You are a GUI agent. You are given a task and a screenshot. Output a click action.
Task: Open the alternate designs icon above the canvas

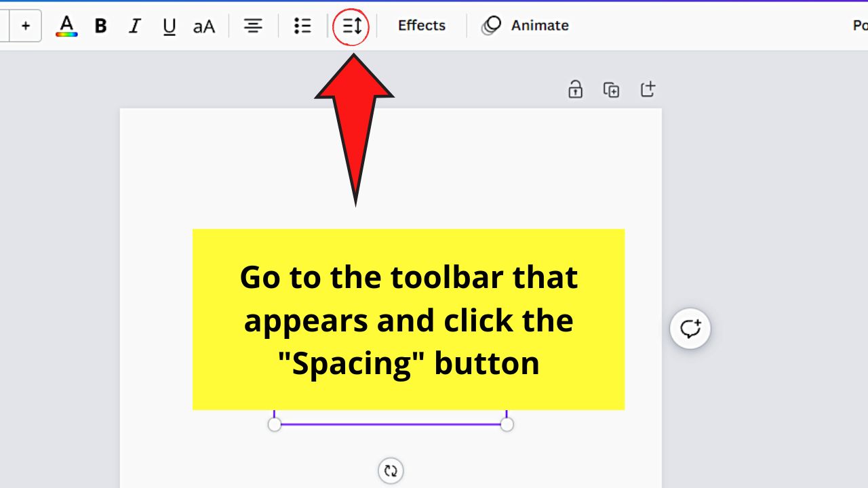pos(648,89)
